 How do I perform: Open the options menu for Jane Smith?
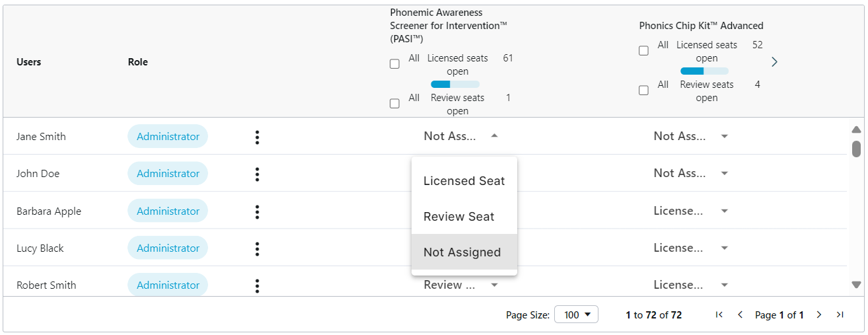pyautogui.click(x=257, y=137)
